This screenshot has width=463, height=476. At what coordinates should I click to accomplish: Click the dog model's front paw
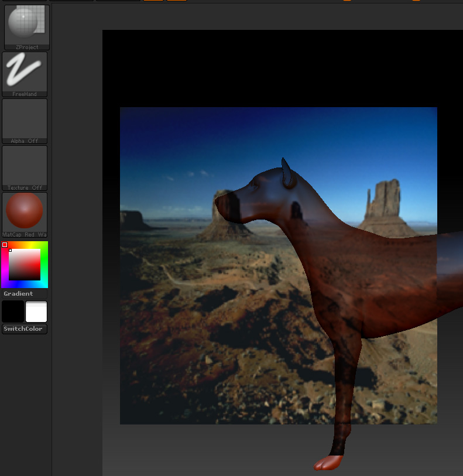pos(328,463)
